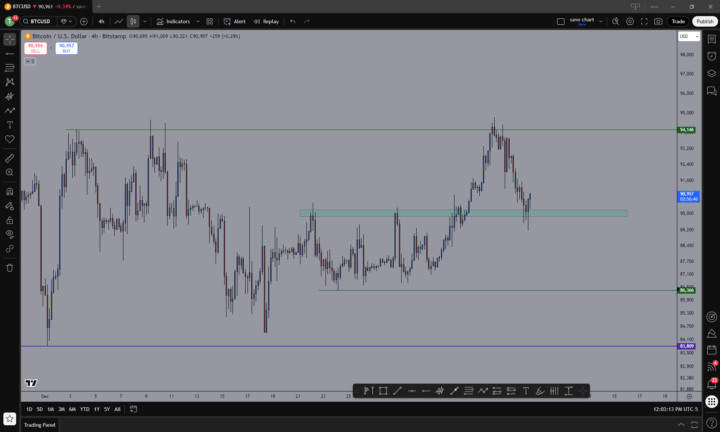
Task: Enter fullscreen mode
Action: 644,22
